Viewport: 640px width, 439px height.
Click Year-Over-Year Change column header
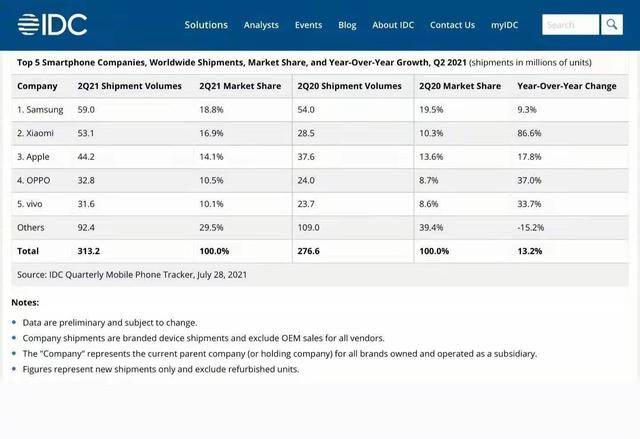567,86
